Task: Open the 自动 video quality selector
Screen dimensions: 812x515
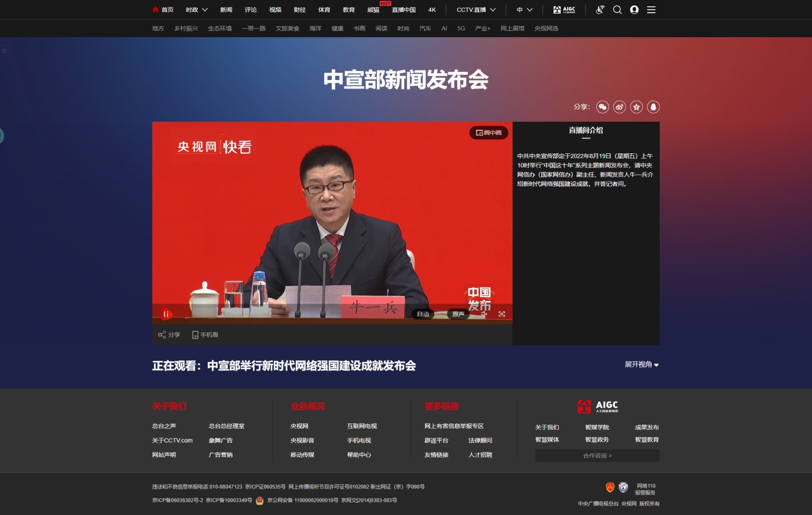Action: point(423,314)
